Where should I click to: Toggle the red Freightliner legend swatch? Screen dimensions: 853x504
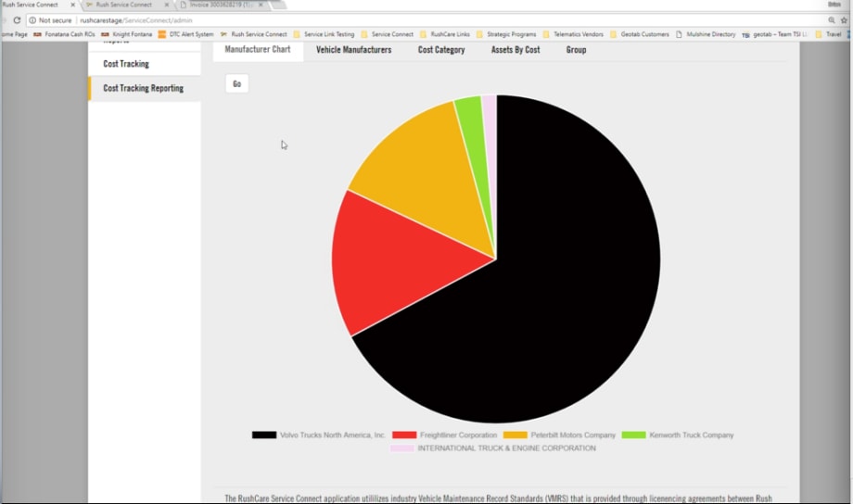click(x=404, y=435)
